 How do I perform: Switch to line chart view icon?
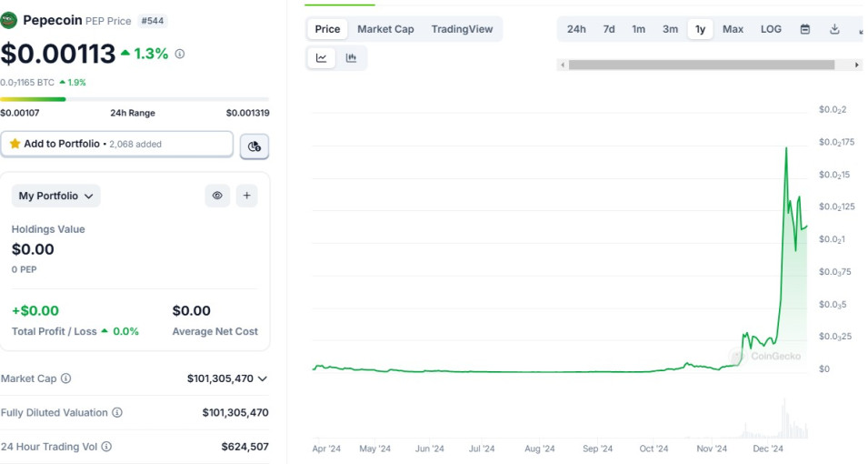point(321,57)
